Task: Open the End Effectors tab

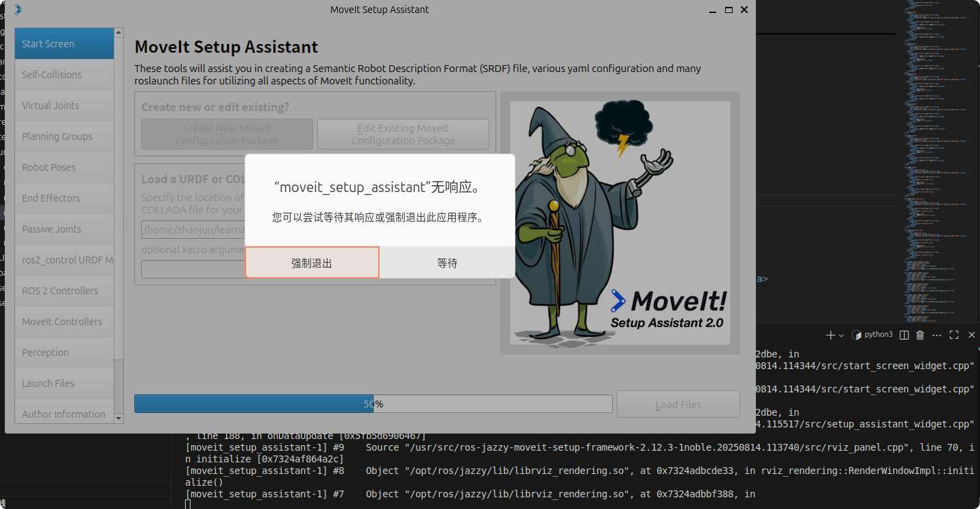Action: (x=64, y=198)
